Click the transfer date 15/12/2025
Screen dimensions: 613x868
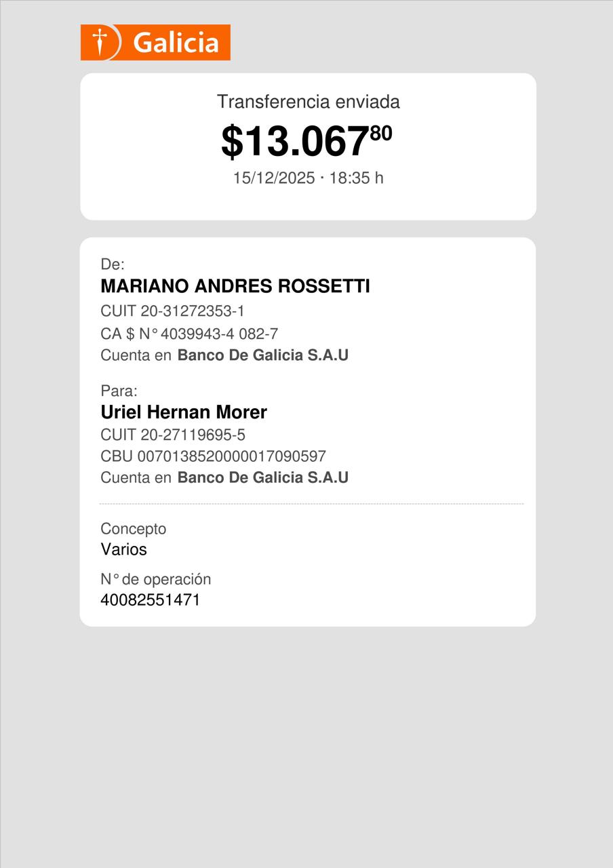tap(273, 178)
